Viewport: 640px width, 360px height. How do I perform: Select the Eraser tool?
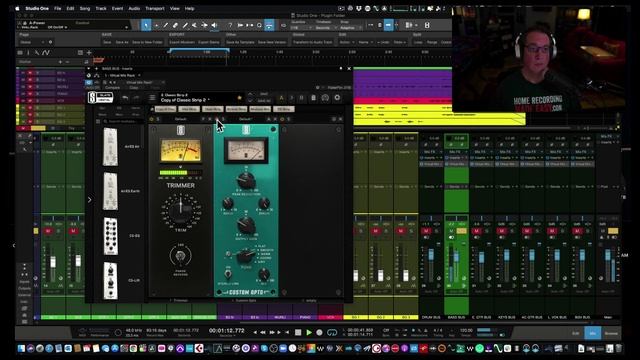click(x=175, y=25)
